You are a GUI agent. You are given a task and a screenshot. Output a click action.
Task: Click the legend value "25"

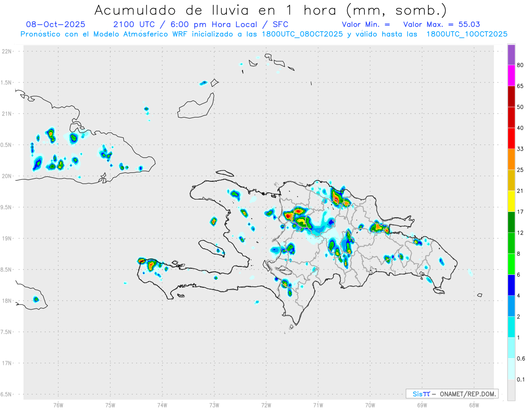pyautogui.click(x=520, y=170)
